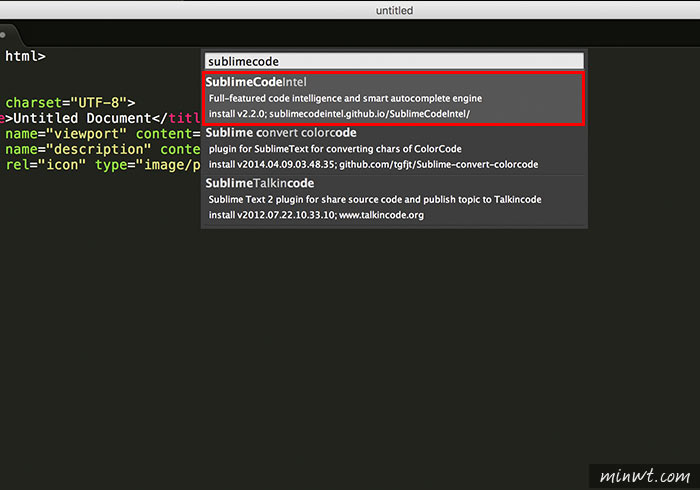700x490 pixels.
Task: Click the 'install v2014.04.09.03.48.35' colorcode line
Action: pos(373,165)
